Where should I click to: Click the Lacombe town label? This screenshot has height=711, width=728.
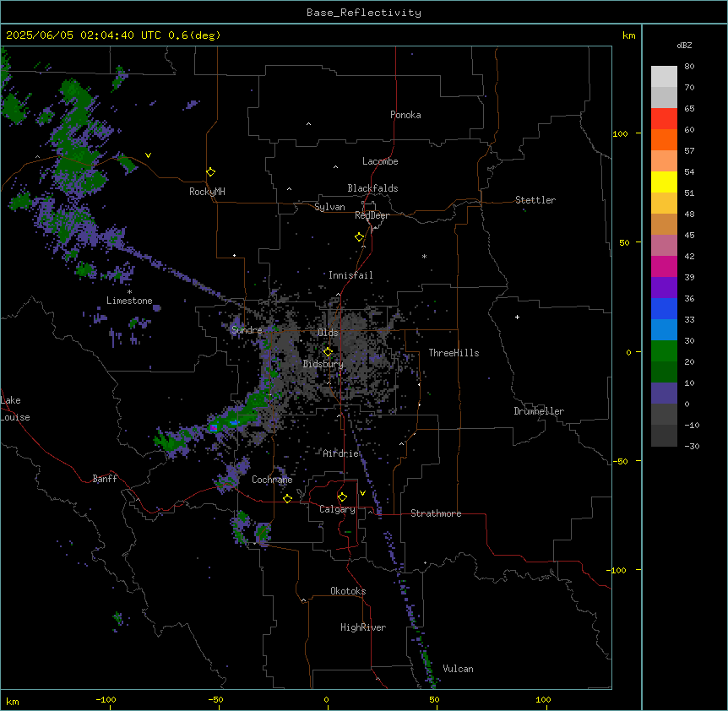pos(380,161)
